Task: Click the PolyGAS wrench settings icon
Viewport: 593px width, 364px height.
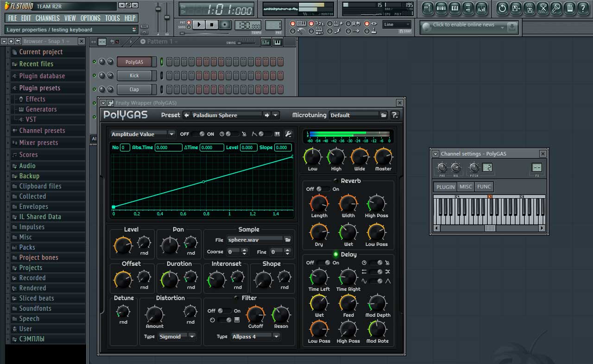Action: point(288,134)
